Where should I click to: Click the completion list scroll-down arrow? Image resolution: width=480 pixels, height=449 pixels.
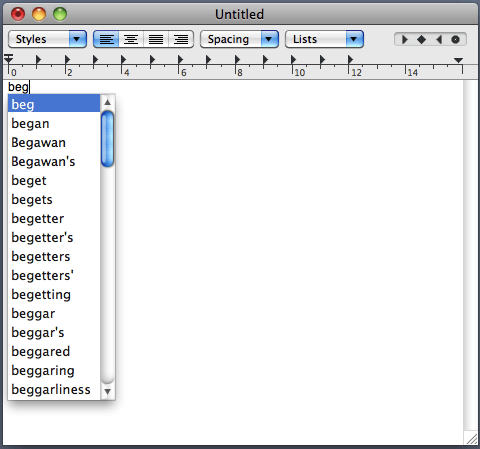[x=107, y=391]
